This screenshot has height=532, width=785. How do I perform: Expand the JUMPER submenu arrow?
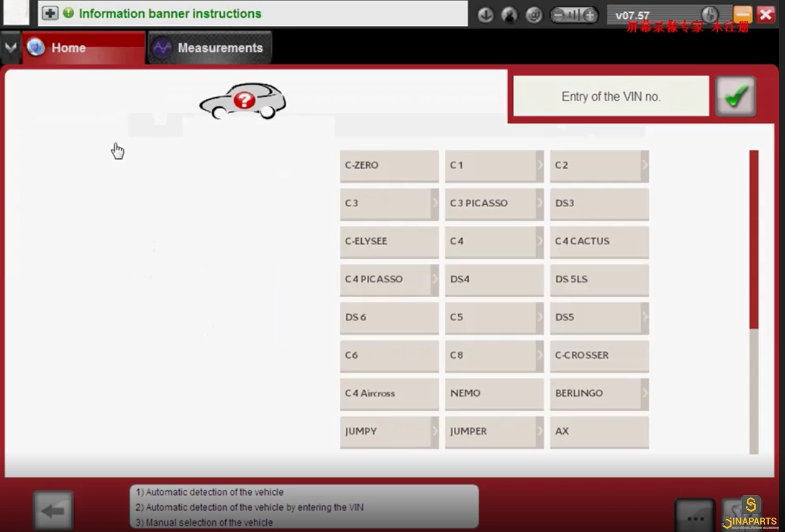[540, 432]
